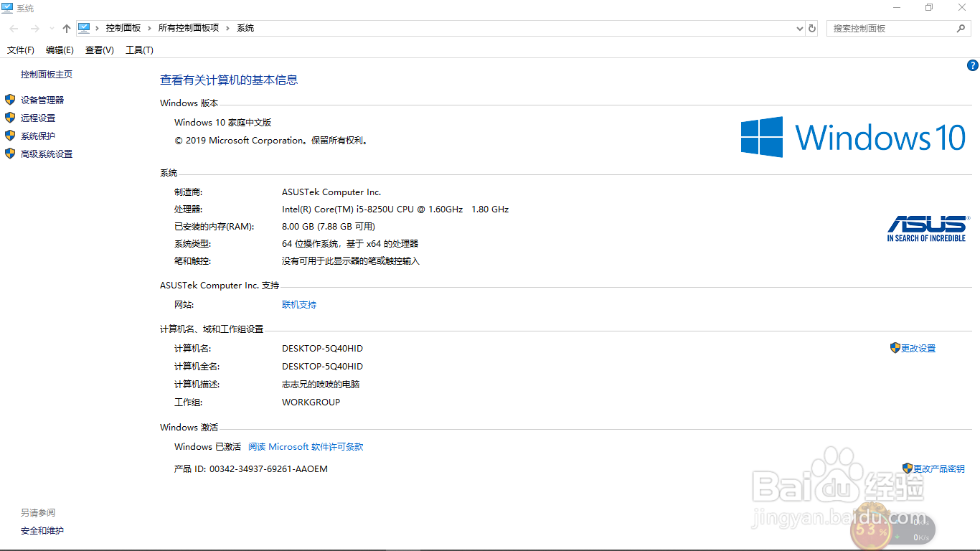Select the WORKGROUP value
Image resolution: width=980 pixels, height=551 pixels.
tap(311, 402)
